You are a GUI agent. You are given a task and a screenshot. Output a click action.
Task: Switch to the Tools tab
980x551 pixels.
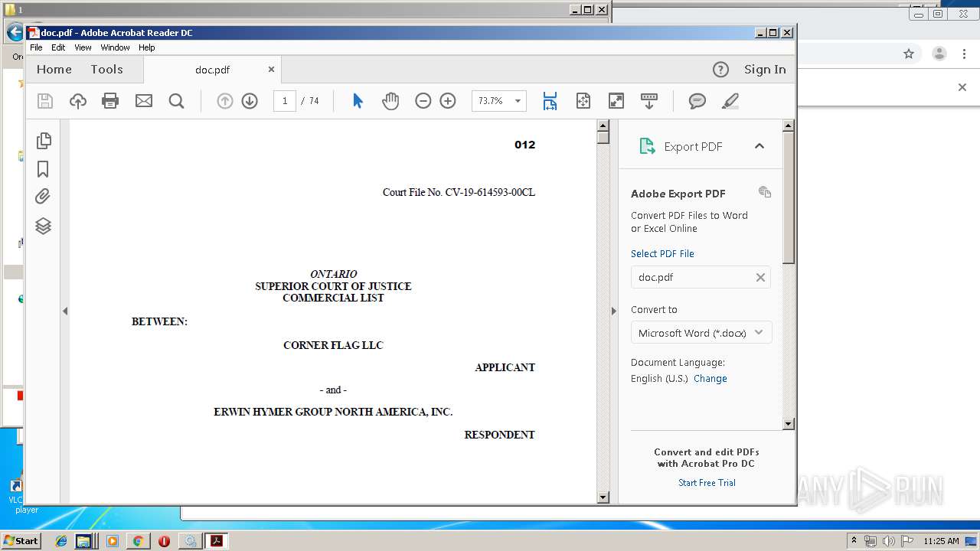[x=106, y=69]
